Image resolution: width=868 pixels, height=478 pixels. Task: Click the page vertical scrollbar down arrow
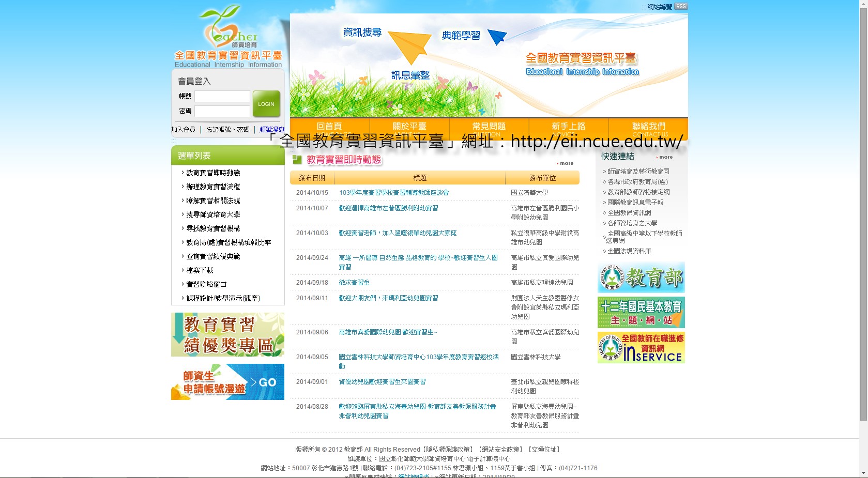click(x=863, y=473)
